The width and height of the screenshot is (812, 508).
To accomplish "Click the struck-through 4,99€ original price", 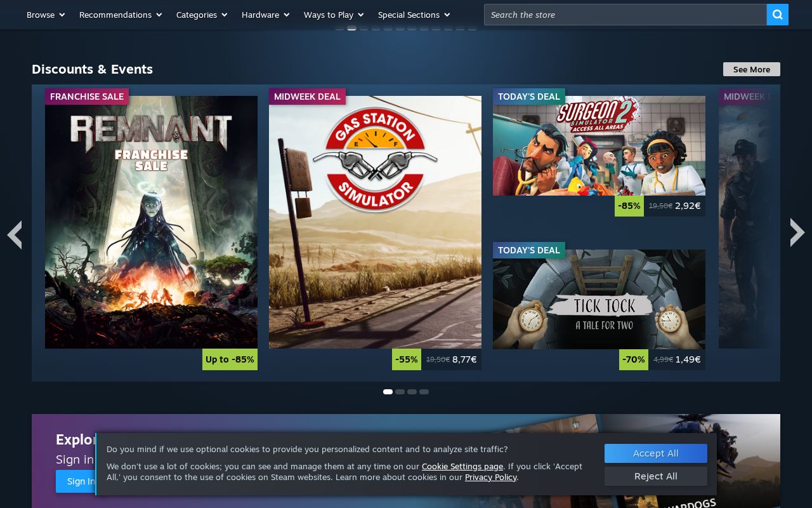I will pyautogui.click(x=663, y=359).
